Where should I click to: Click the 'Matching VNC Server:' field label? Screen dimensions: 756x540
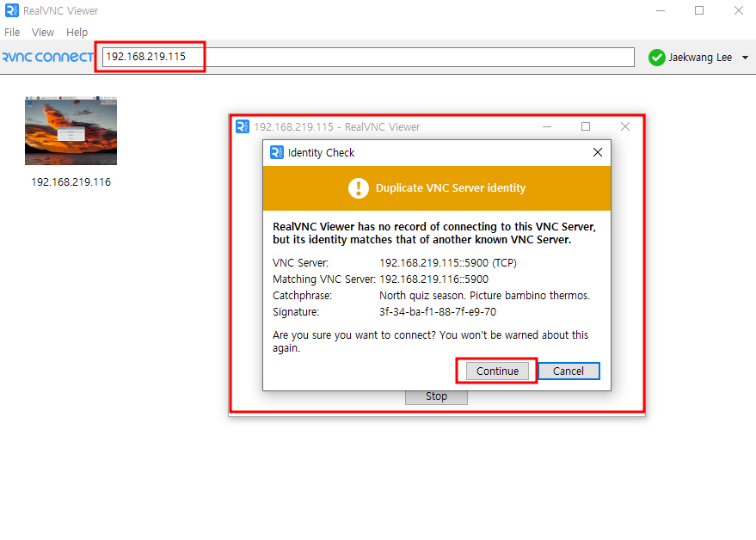(x=324, y=279)
